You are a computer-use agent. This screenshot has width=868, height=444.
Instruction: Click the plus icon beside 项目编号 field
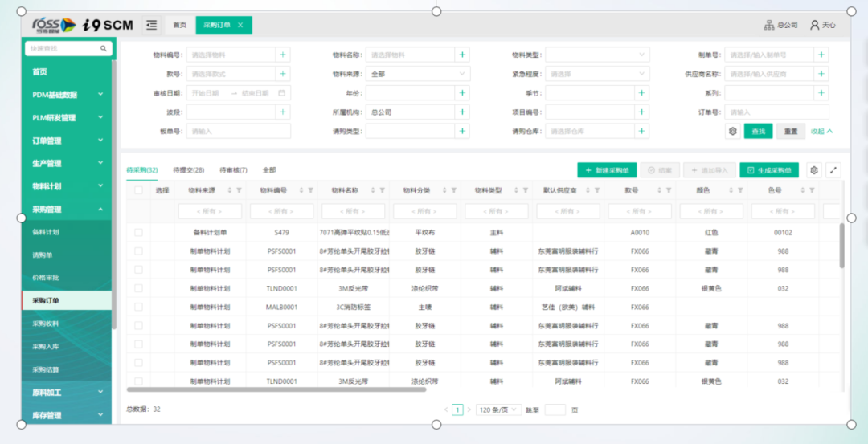point(641,112)
